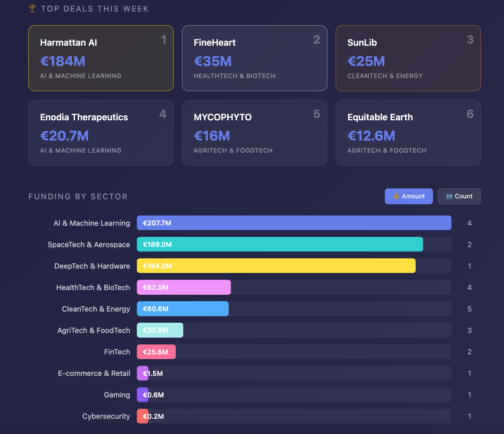Click the blue CleanTech & Energy bar

pyautogui.click(x=183, y=309)
